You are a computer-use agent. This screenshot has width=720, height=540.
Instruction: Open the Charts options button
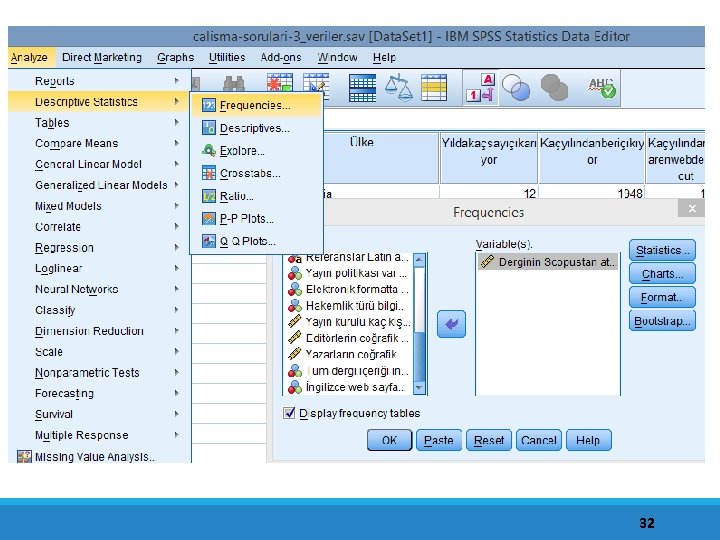[x=662, y=274]
